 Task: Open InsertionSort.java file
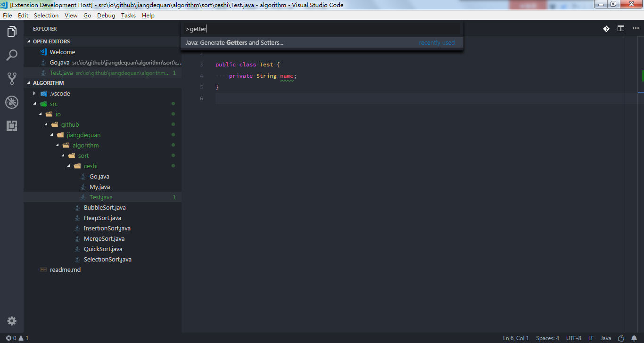click(x=102, y=228)
